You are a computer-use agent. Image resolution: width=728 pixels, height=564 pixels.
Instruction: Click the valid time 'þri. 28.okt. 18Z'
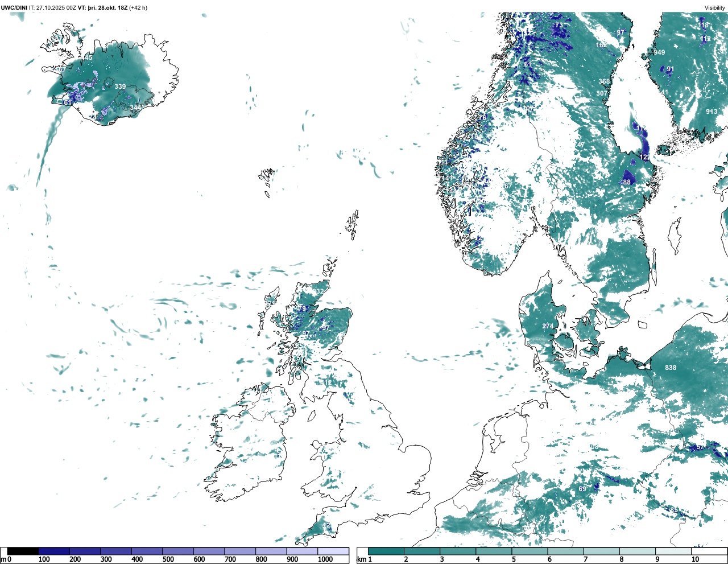point(107,7)
